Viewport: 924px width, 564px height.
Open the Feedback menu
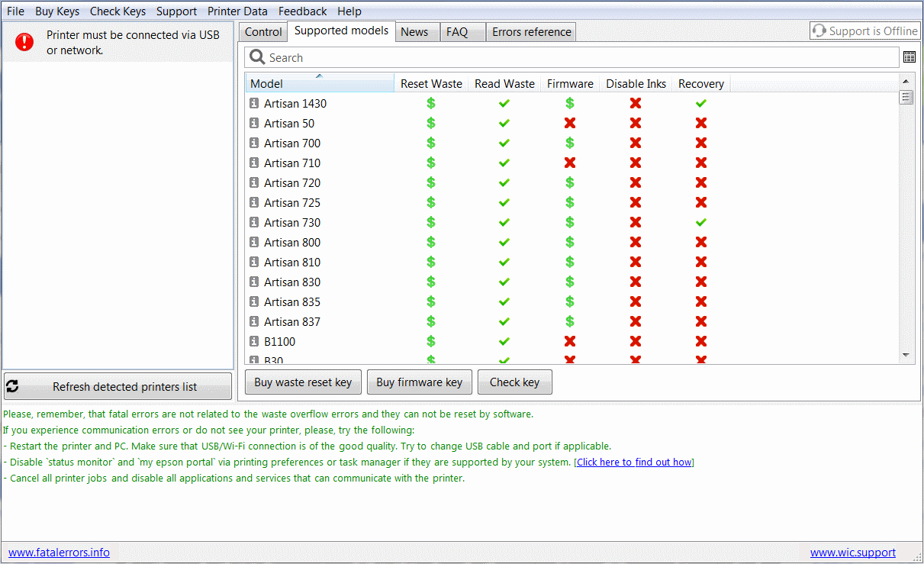302,11
